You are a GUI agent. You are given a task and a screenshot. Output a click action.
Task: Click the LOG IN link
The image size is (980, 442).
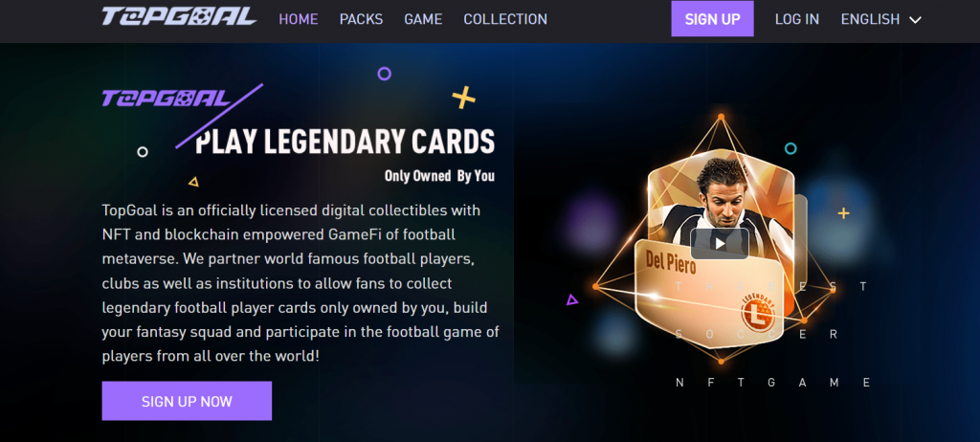tap(797, 19)
